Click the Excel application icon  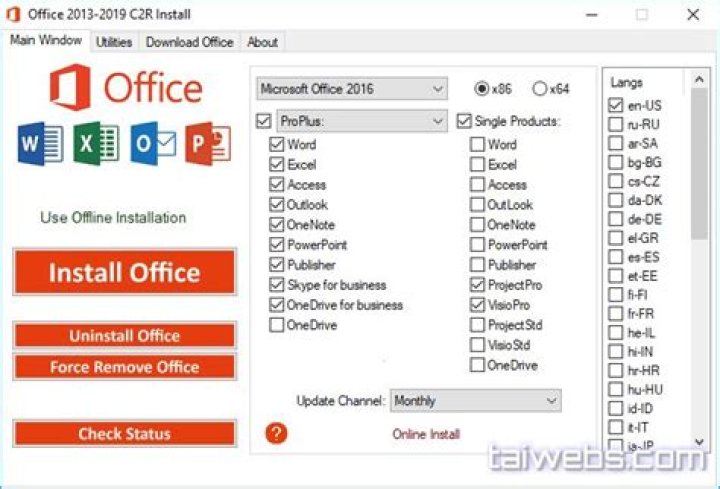pos(96,144)
